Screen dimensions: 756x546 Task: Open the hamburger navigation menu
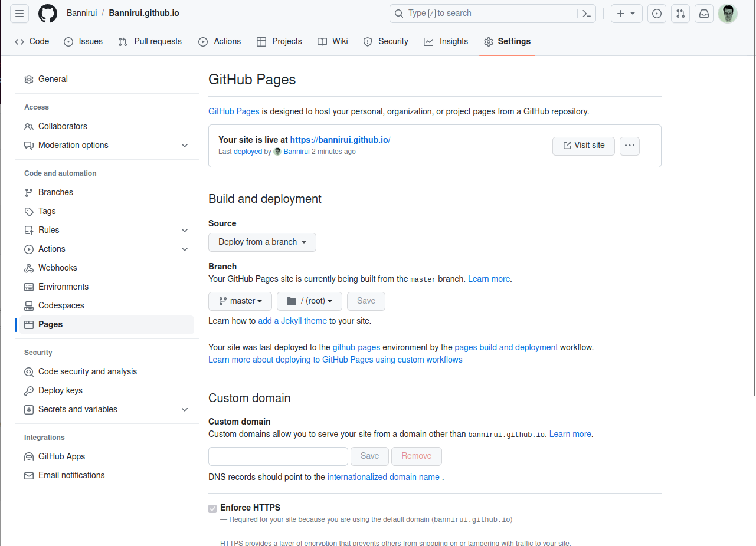click(x=19, y=13)
